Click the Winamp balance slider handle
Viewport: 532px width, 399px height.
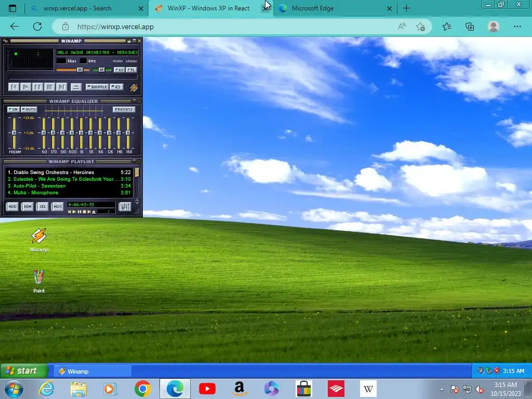(x=101, y=70)
